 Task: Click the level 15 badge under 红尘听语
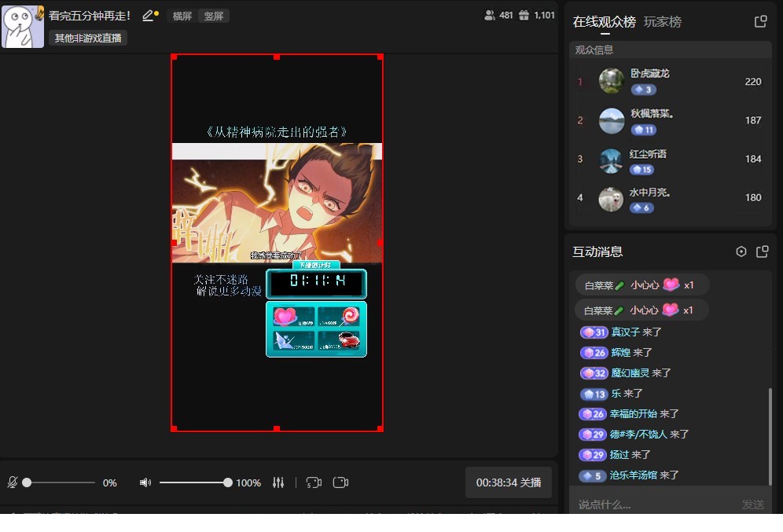click(641, 170)
